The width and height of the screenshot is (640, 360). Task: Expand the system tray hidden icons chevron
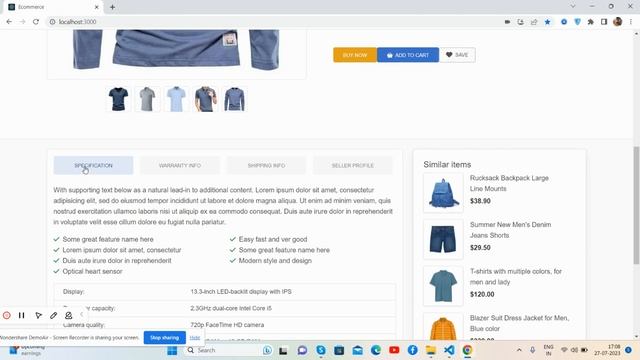(x=519, y=350)
